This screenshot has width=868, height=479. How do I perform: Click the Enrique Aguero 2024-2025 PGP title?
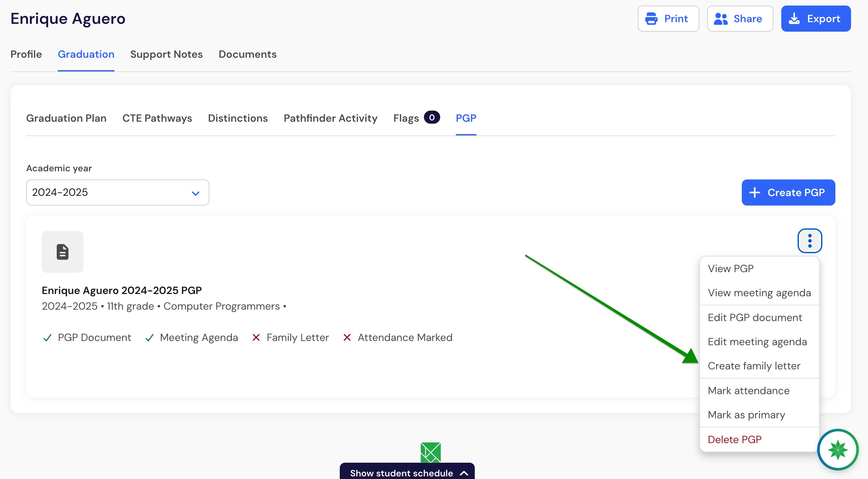point(122,291)
